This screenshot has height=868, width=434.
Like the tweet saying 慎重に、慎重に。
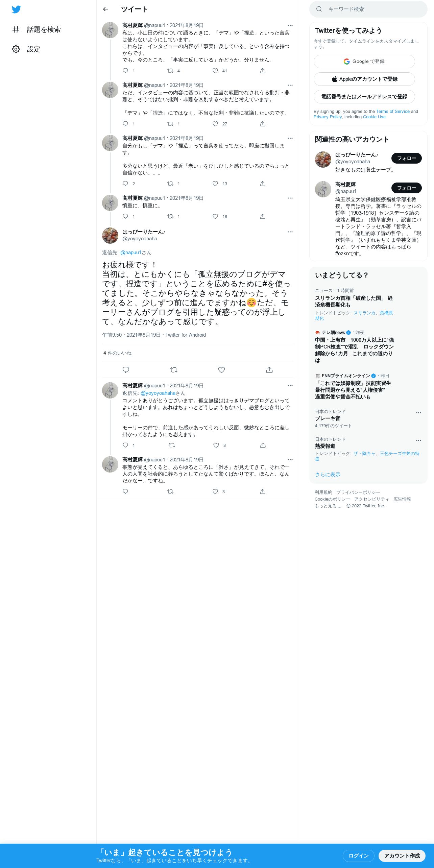pyautogui.click(x=215, y=216)
